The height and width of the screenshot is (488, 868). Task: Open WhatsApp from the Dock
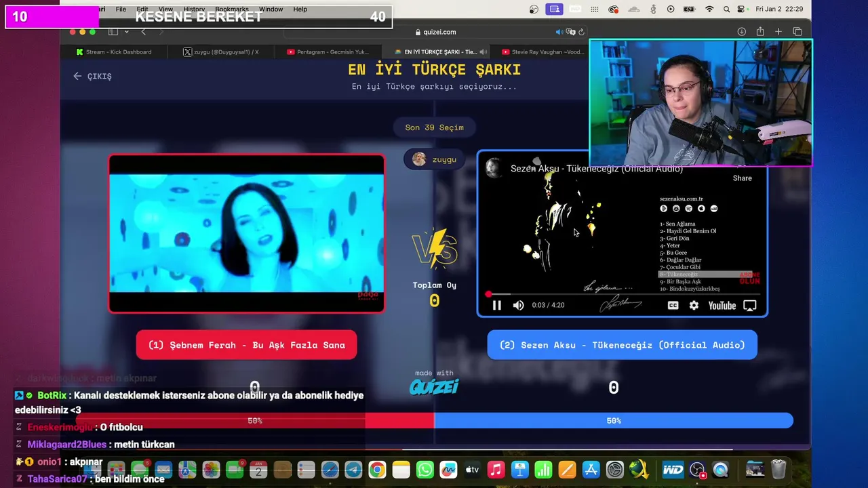[425, 469]
